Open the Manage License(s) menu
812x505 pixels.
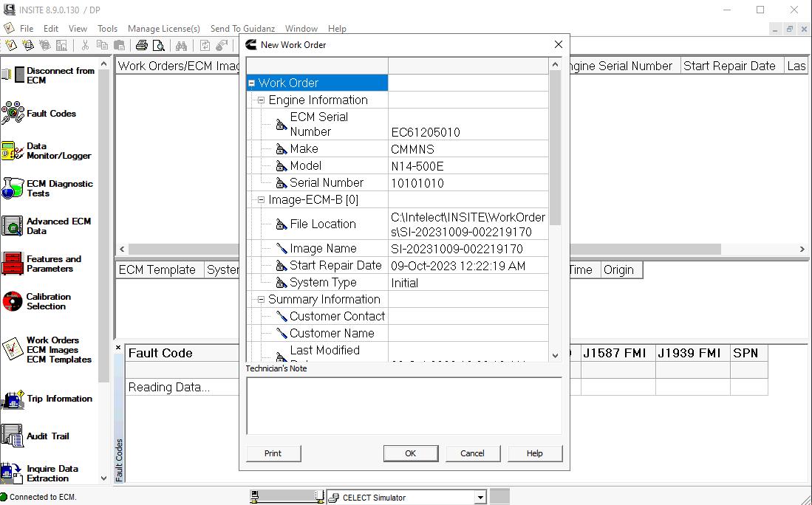coord(163,29)
